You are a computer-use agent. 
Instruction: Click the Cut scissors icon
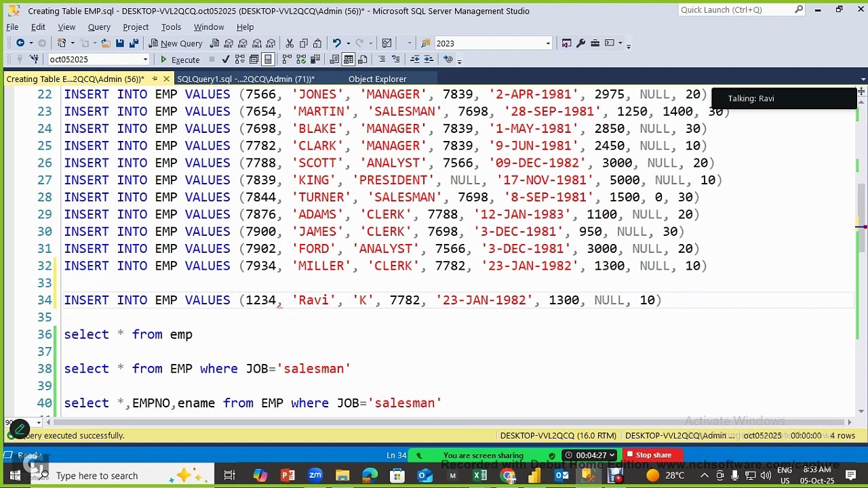click(x=290, y=43)
